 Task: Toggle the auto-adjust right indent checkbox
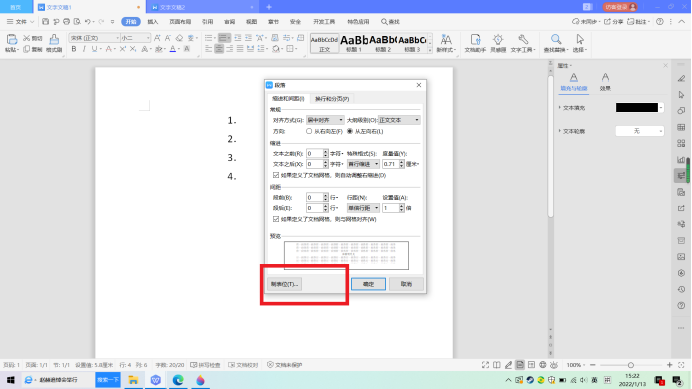click(x=276, y=175)
